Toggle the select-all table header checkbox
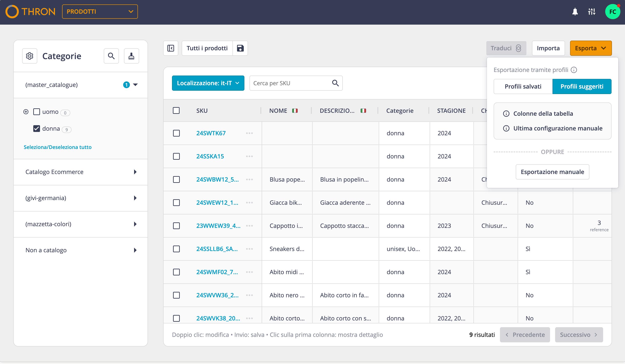The height and width of the screenshot is (364, 625). [176, 111]
